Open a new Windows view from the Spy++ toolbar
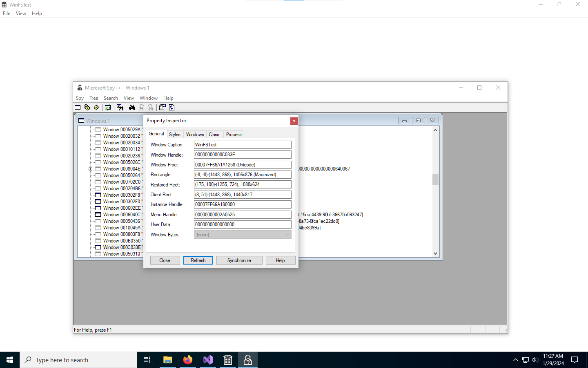The image size is (588, 368). (x=78, y=108)
